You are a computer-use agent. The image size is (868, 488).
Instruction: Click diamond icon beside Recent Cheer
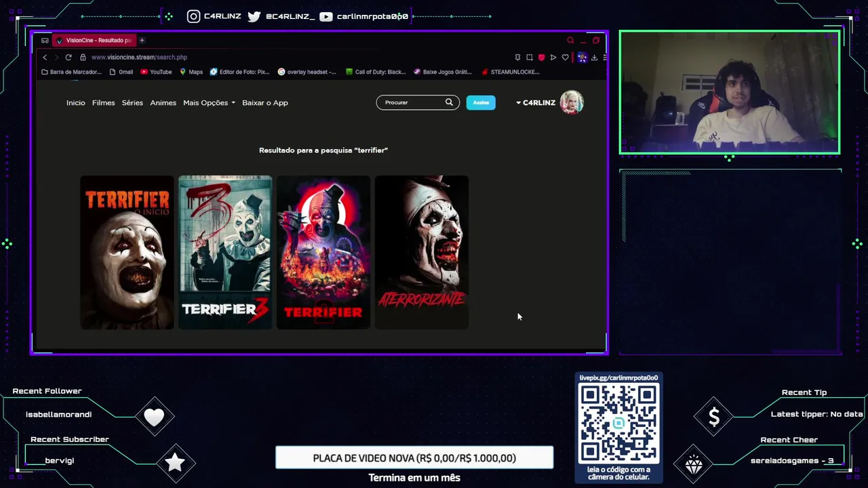pos(694,465)
